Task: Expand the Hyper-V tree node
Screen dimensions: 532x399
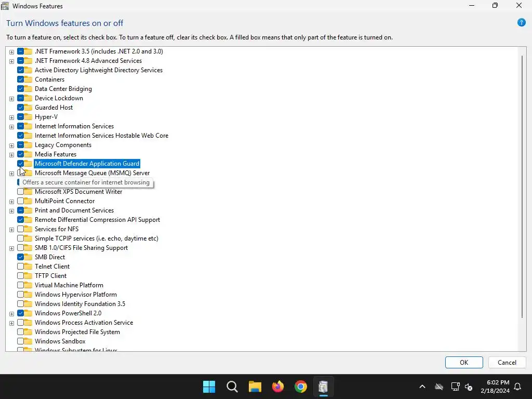Action: (11, 117)
